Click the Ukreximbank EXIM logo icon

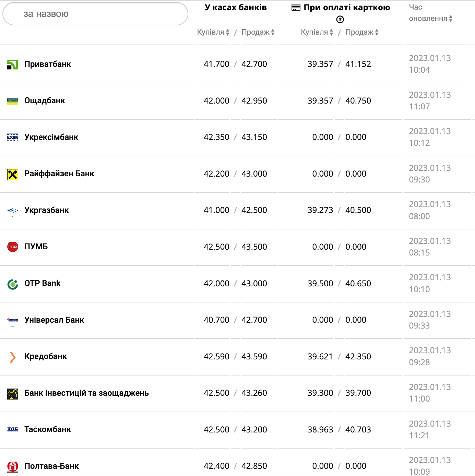pyautogui.click(x=13, y=138)
